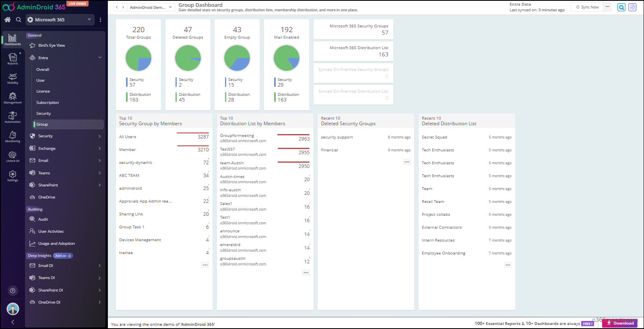This screenshot has width=644, height=329.
Task: Click the Empty Group pie chart
Action: [x=237, y=58]
